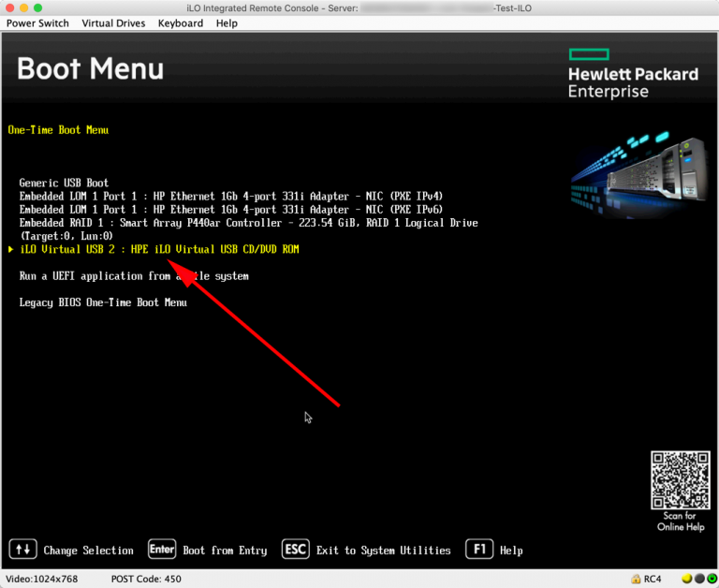Click the Boot from Entry label
719x588 pixels.
pyautogui.click(x=225, y=551)
